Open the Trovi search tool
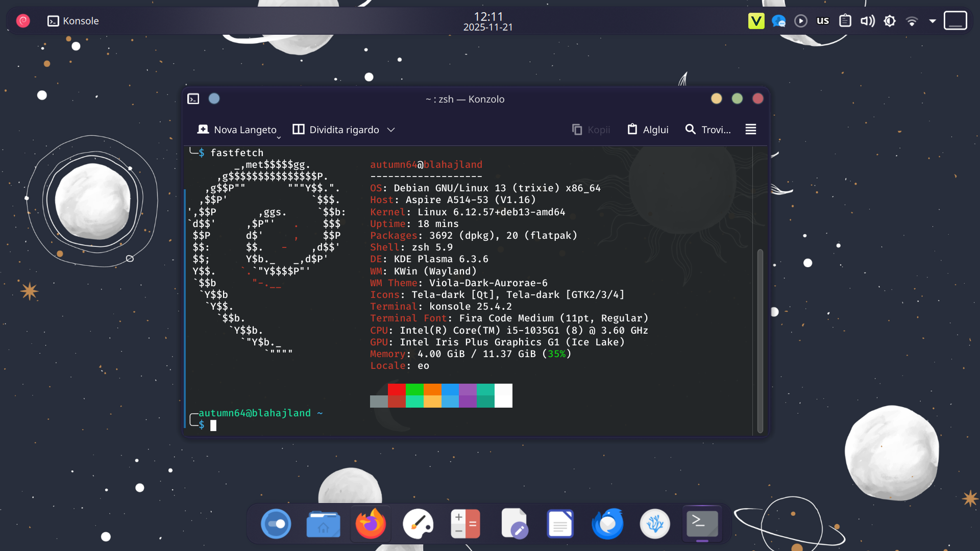This screenshot has height=551, width=980. 708,130
